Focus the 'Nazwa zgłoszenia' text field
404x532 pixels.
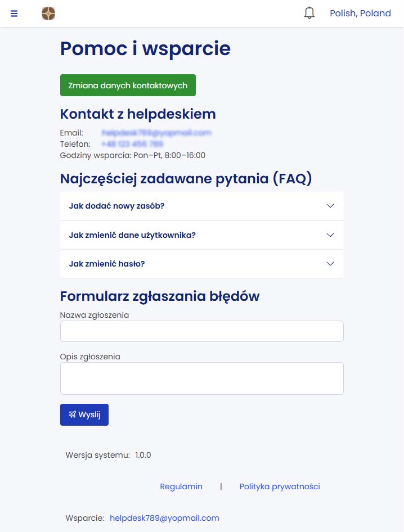201,331
